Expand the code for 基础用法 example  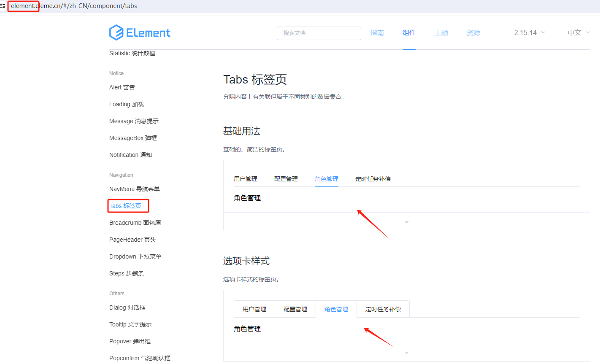click(406, 221)
